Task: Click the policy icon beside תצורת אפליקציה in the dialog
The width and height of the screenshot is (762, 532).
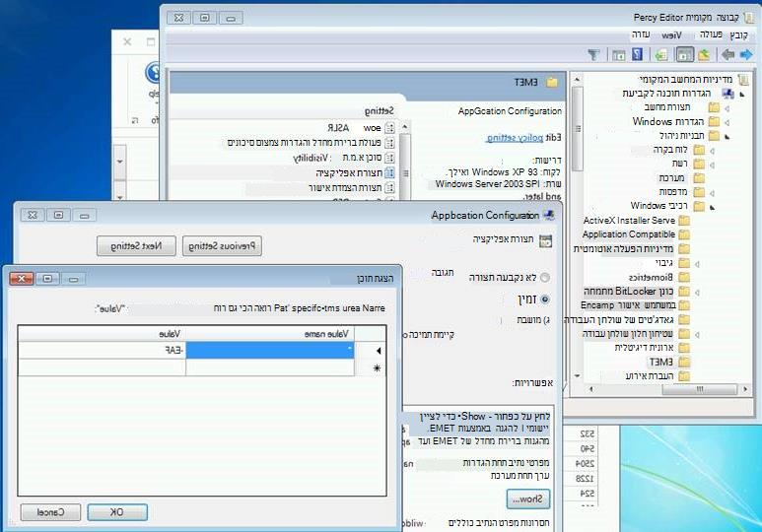Action: [546, 240]
